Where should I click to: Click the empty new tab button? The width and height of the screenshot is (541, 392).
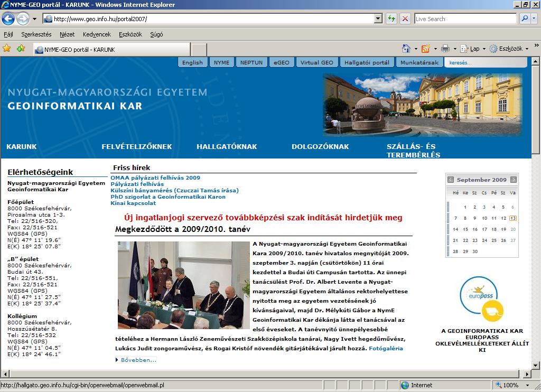coord(199,50)
